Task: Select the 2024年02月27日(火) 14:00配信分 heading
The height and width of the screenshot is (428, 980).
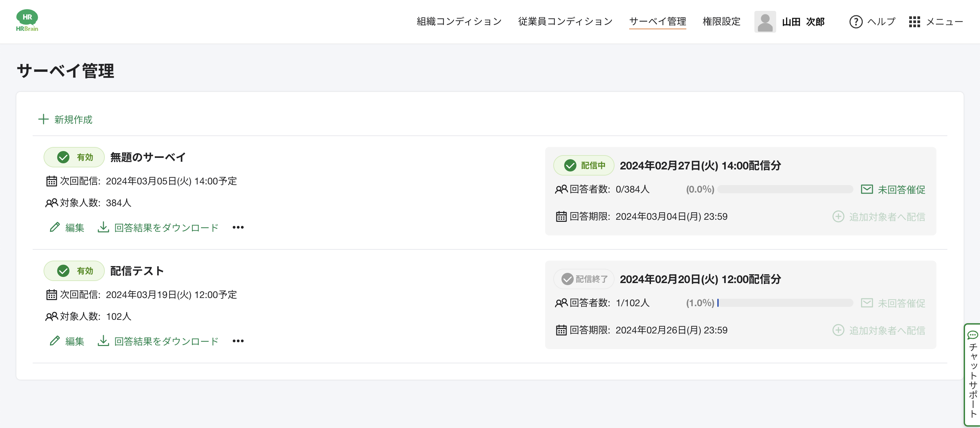Action: click(x=700, y=165)
